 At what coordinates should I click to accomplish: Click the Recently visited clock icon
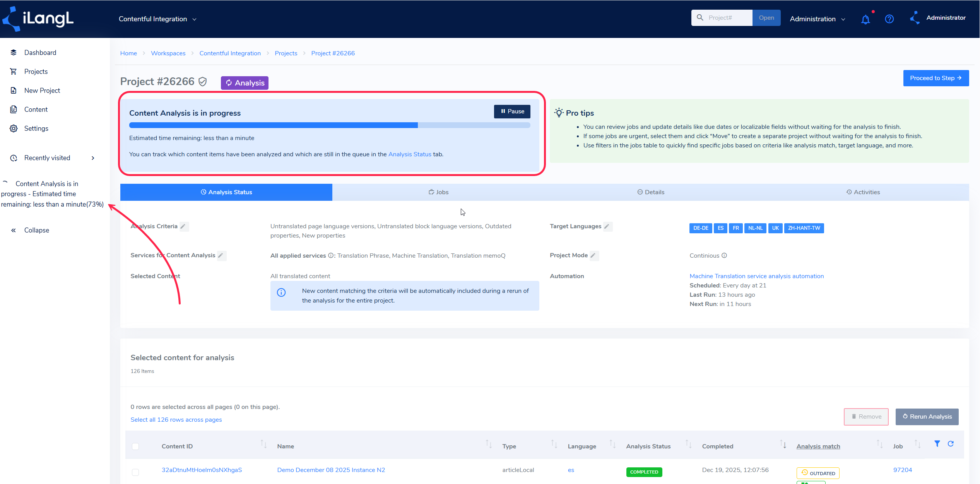point(14,158)
